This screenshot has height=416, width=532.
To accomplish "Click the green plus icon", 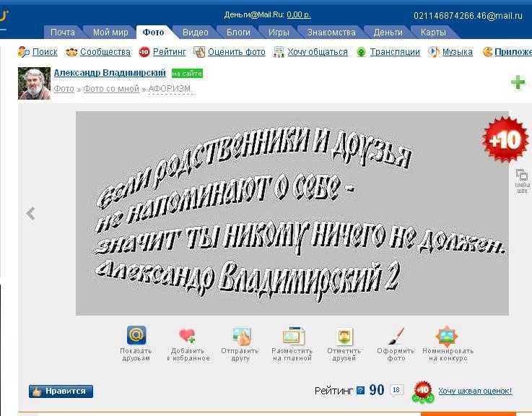I will tap(518, 83).
